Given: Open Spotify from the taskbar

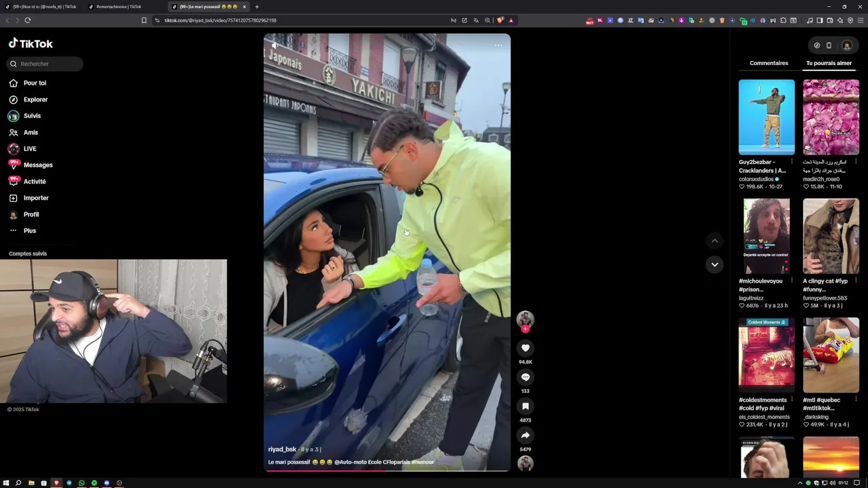Looking at the screenshot, I should point(94,483).
